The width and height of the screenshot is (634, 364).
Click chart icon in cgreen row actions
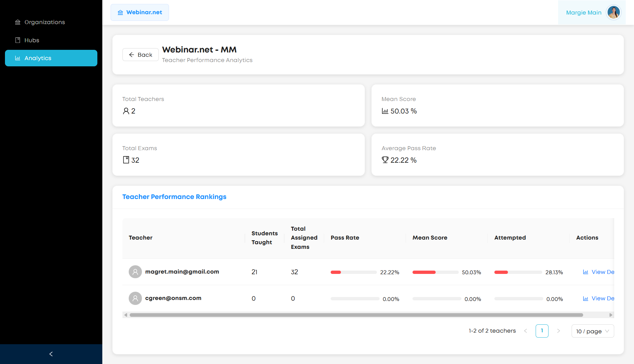(x=585, y=299)
